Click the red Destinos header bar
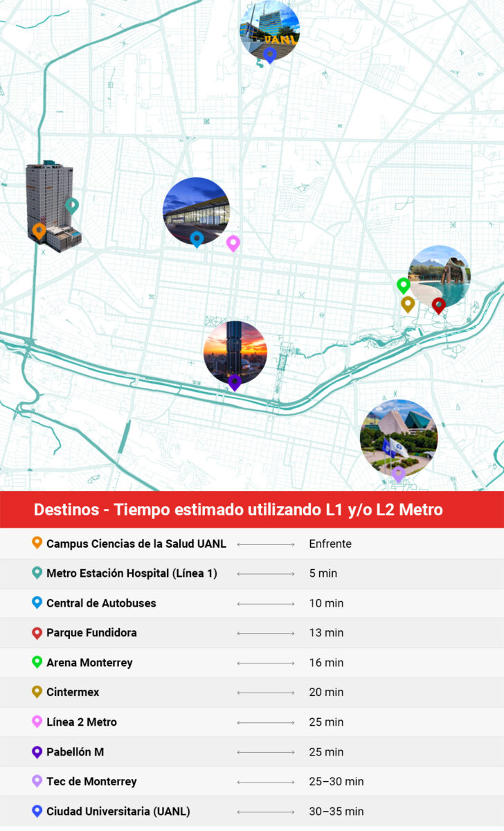Screen dimensions: 504x831 click(x=252, y=510)
